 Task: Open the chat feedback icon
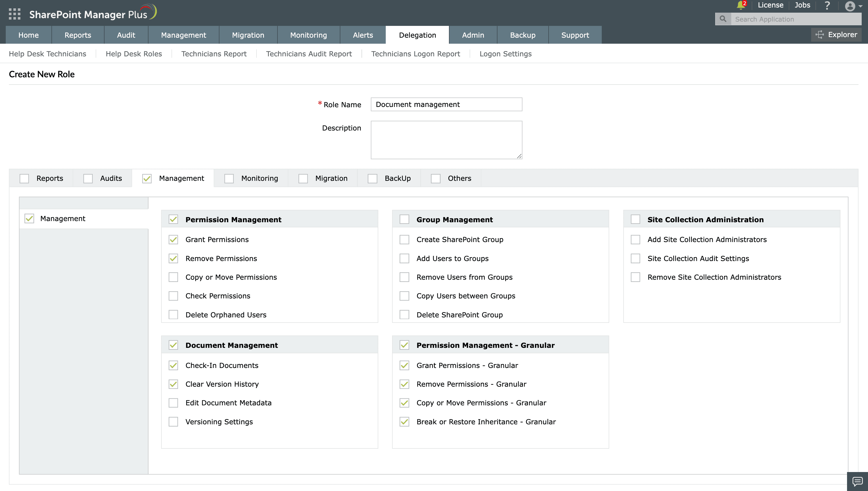[857, 481]
